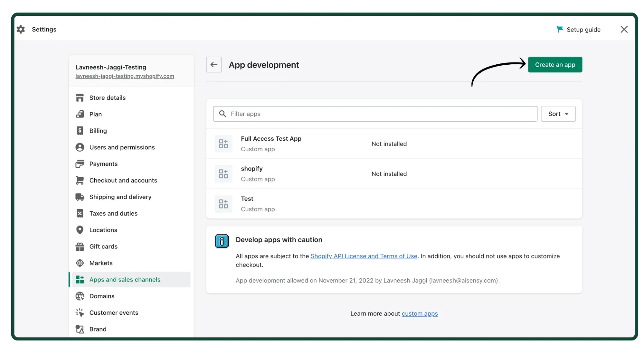Select Apps and sales channels in sidebar
The image size is (644, 362).
tap(125, 280)
